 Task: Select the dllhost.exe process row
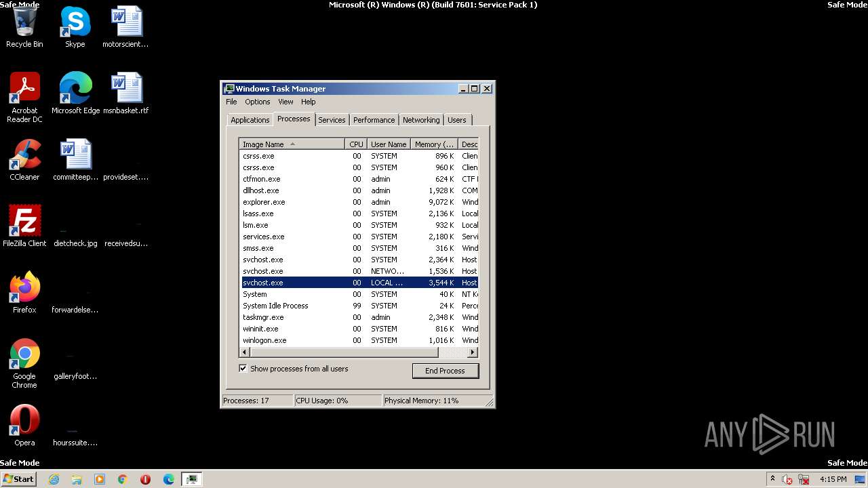click(359, 190)
